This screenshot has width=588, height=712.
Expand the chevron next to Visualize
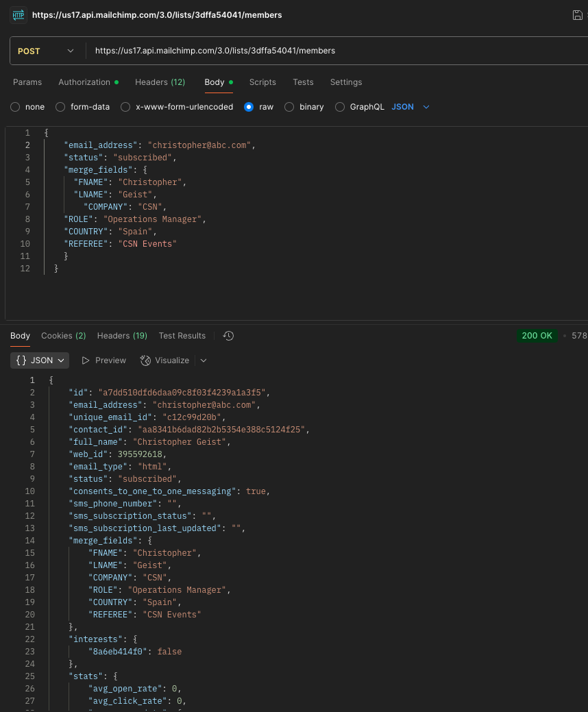pyautogui.click(x=204, y=360)
